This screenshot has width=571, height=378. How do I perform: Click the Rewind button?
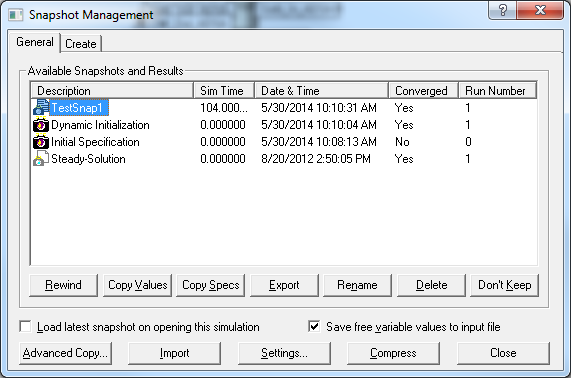click(63, 285)
